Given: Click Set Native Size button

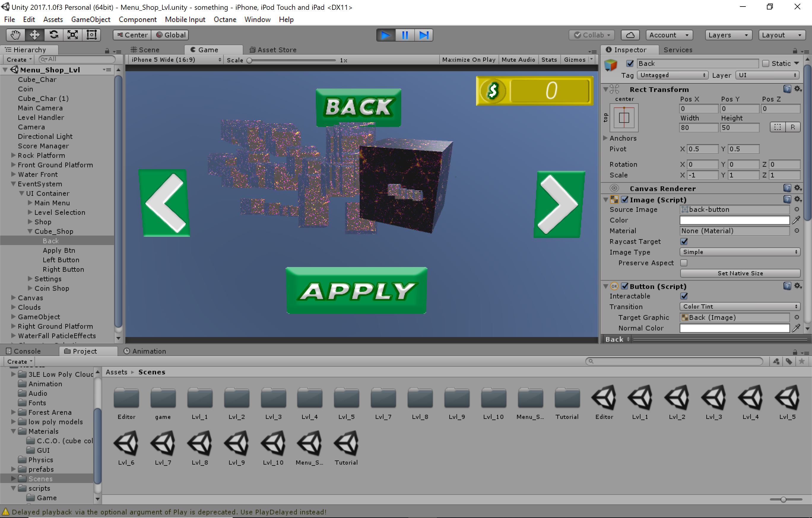Looking at the screenshot, I should (x=740, y=273).
